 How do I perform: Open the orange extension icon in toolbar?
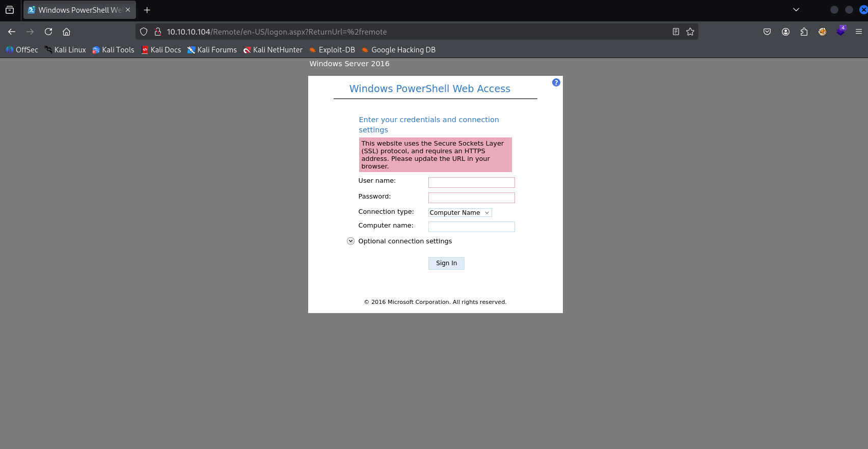(822, 32)
